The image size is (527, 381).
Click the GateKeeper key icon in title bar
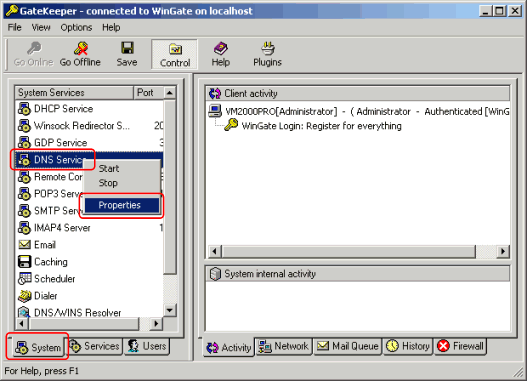[12, 11]
